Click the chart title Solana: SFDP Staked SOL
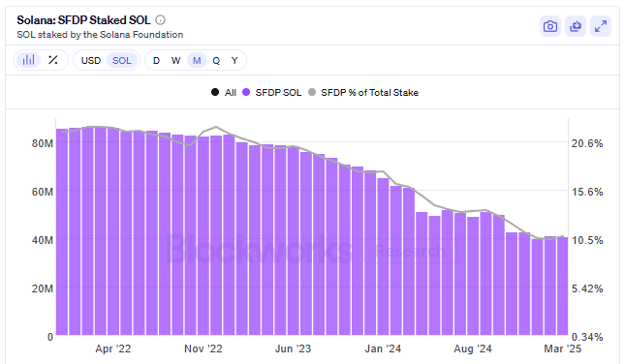This screenshot has width=625, height=364. point(83,20)
